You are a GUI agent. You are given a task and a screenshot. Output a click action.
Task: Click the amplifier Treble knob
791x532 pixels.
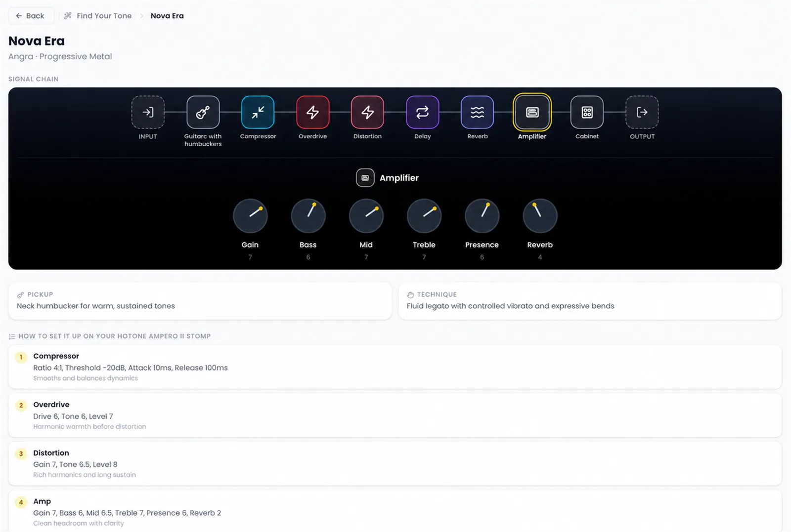[424, 216]
